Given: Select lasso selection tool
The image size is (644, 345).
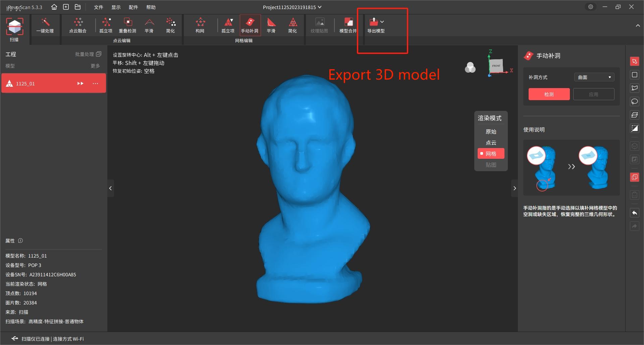Looking at the screenshot, I should coord(635,101).
